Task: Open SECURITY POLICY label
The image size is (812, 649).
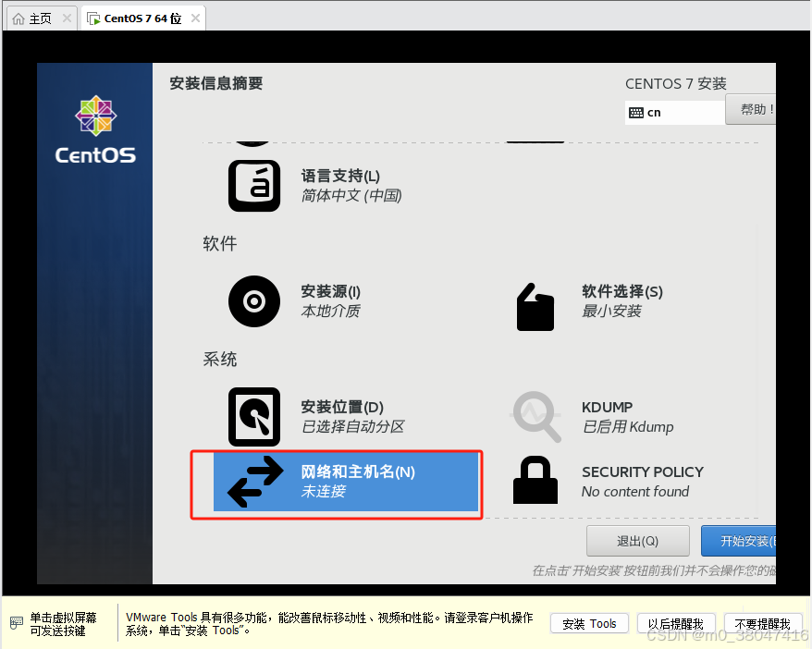Action: 643,472
